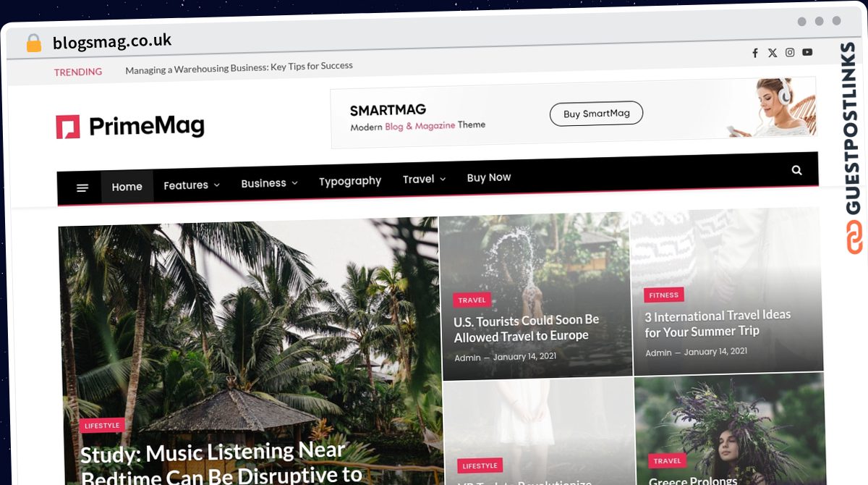Click the PrimeMag logo
The image size is (868, 485).
[130, 127]
